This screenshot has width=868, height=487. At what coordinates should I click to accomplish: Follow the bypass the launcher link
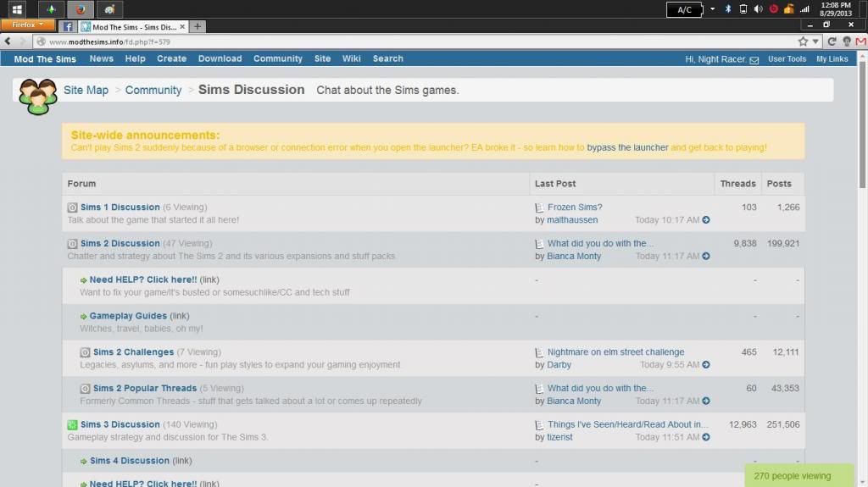pyautogui.click(x=627, y=147)
